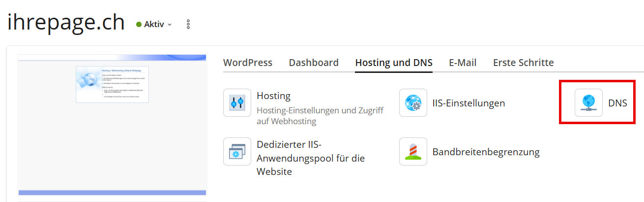Expand the chevron arrow next to Aktiv
644x202 pixels.
[x=170, y=25]
